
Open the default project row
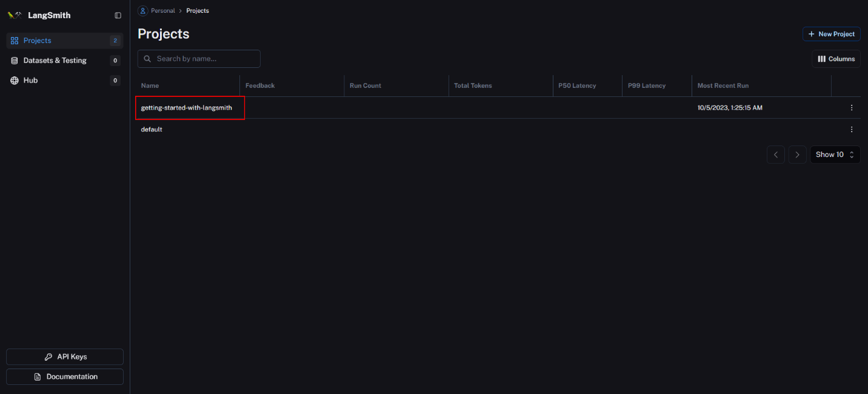[152, 130]
